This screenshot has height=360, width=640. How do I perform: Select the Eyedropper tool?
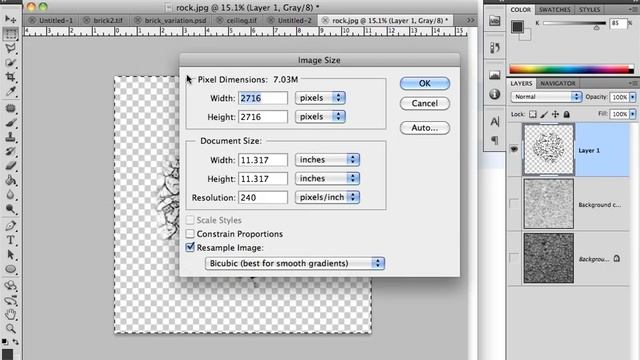tap(10, 91)
